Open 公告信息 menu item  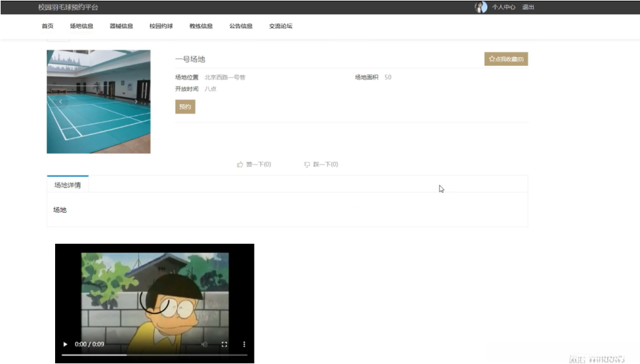pyautogui.click(x=241, y=26)
